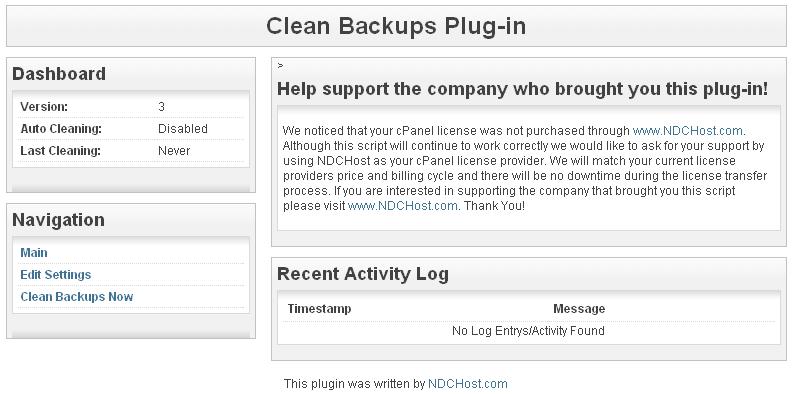
Task: Select the Clean Backups Now link
Action: pos(77,296)
